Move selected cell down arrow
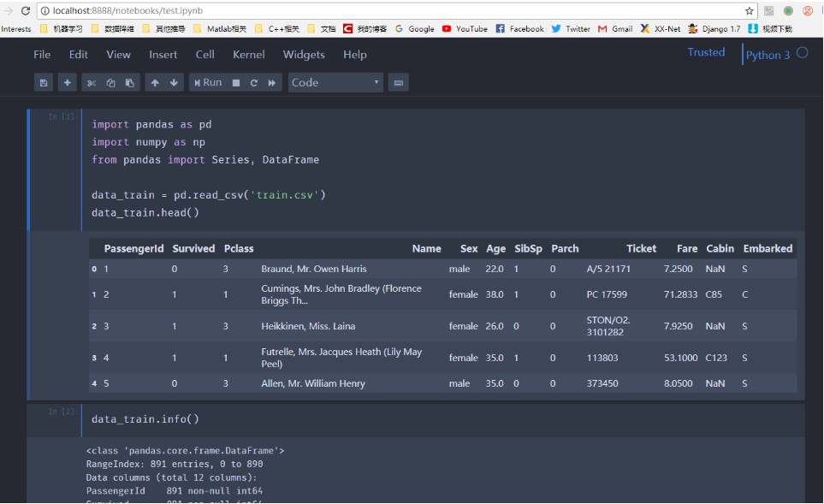Screen dimensions: 824x504 click(x=174, y=82)
